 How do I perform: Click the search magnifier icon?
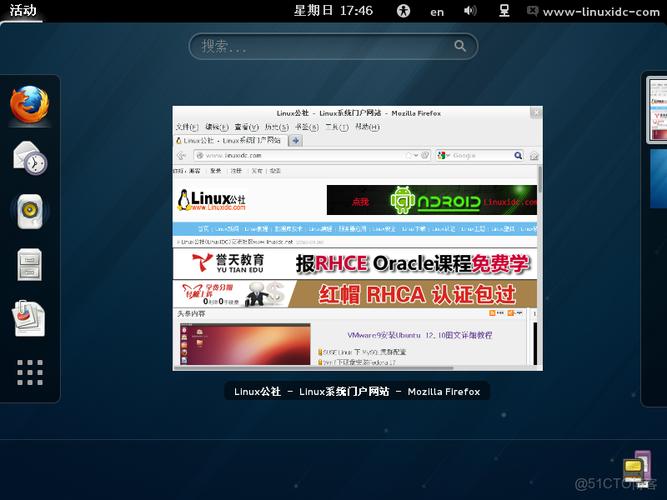[x=460, y=46]
